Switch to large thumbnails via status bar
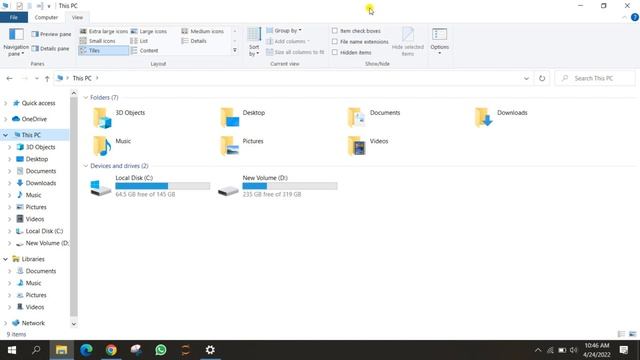Screen dimensions: 640x360 click(633, 334)
